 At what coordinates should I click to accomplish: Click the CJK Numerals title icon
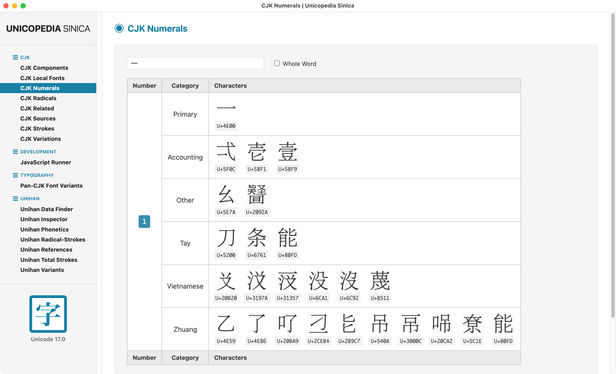point(119,28)
